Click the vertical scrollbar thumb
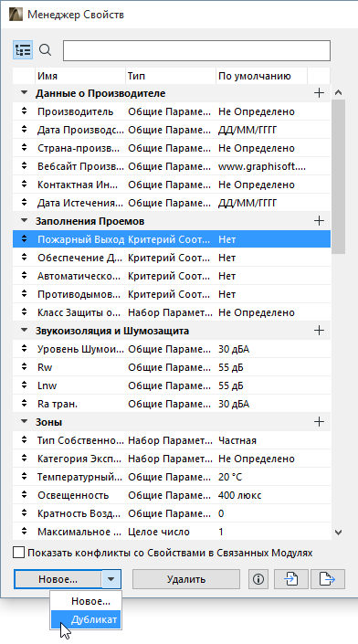This screenshot has width=358, height=644. point(338,176)
